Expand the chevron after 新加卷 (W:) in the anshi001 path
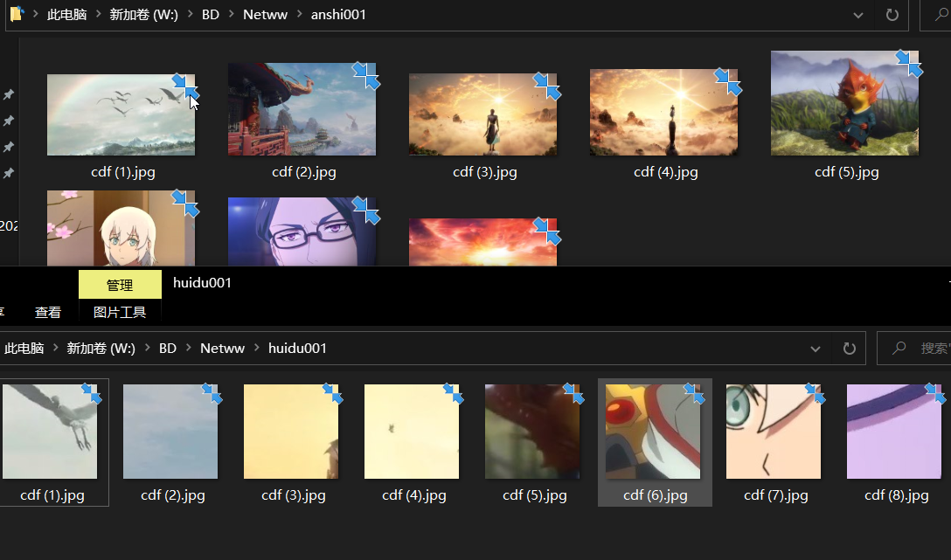Image resolution: width=951 pixels, height=560 pixels. click(190, 15)
